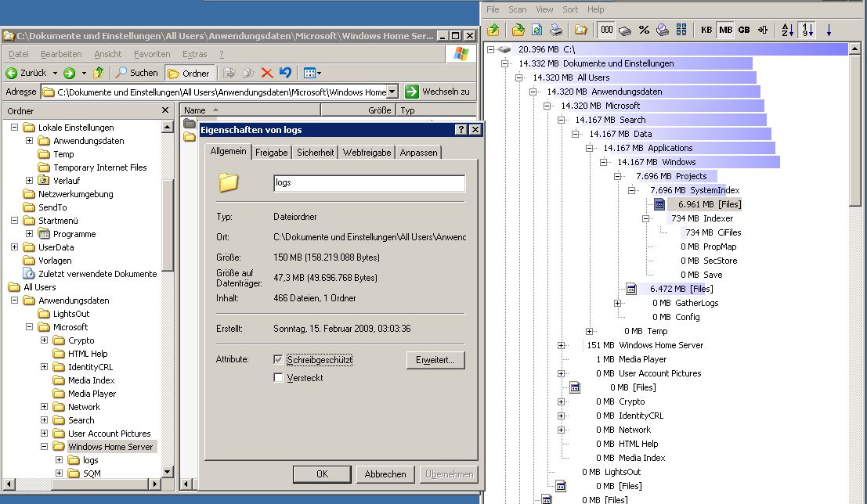Open Explorer views dropdown arrow
Screen dimensions: 867x504
(319, 73)
